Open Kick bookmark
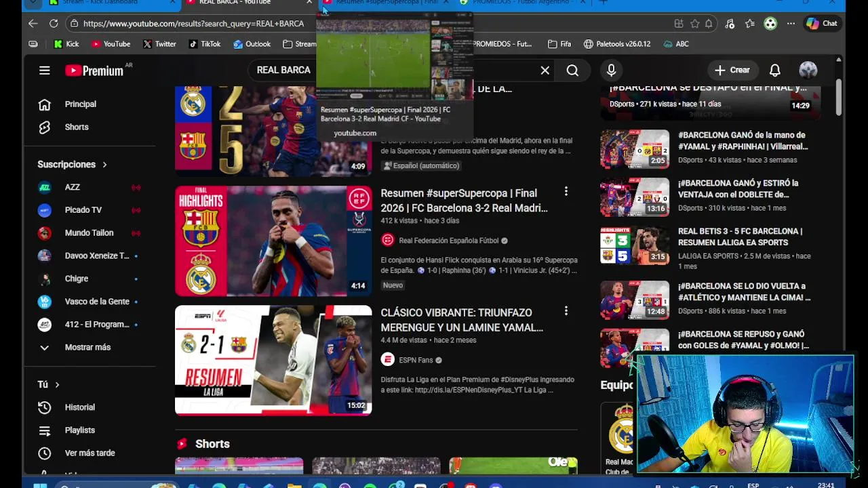Viewport: 868px width, 488px height. pos(66,44)
